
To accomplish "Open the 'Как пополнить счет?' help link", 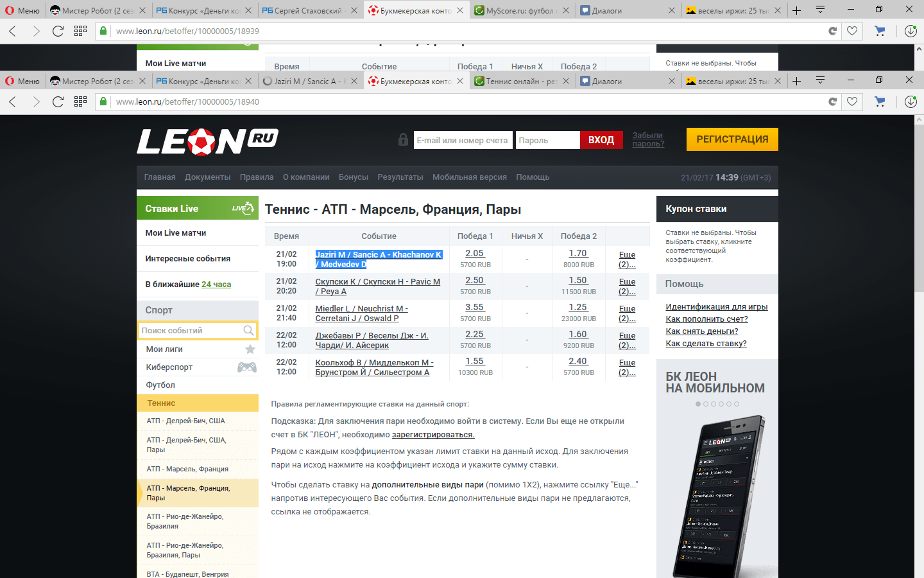I will [x=706, y=319].
